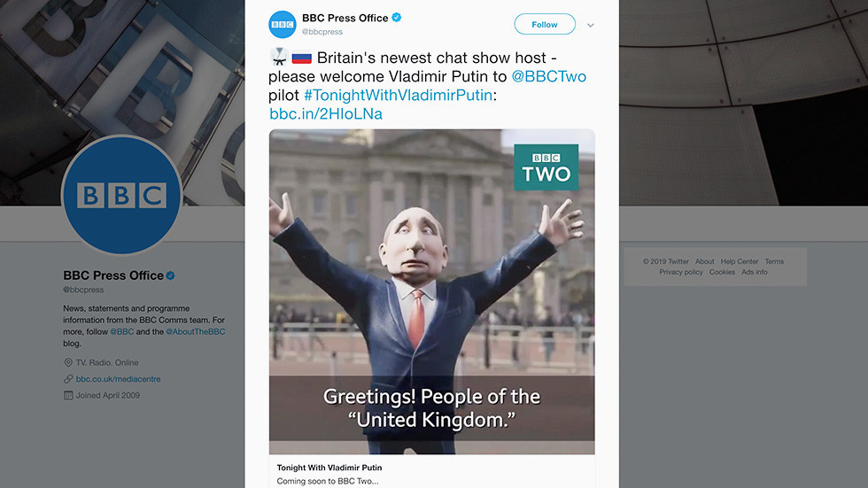The width and height of the screenshot is (868, 488).
Task: Click the location pin icon beside TV. Radio. Online
Action: point(68,362)
